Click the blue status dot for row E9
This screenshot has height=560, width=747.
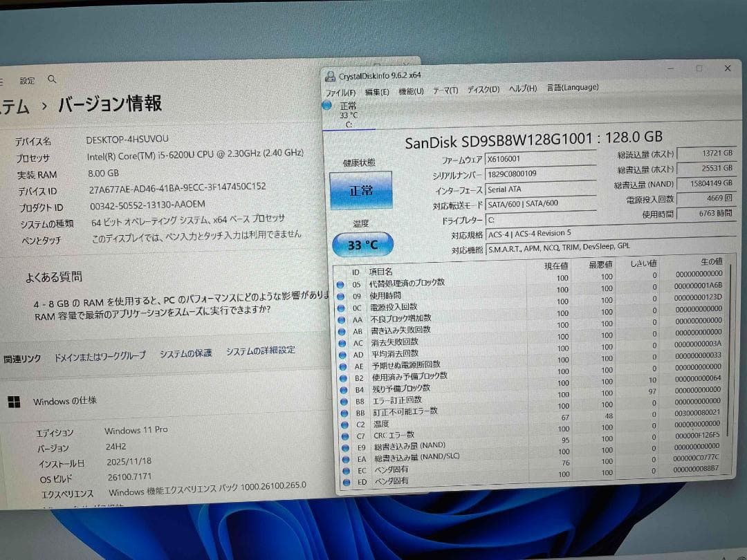347,447
